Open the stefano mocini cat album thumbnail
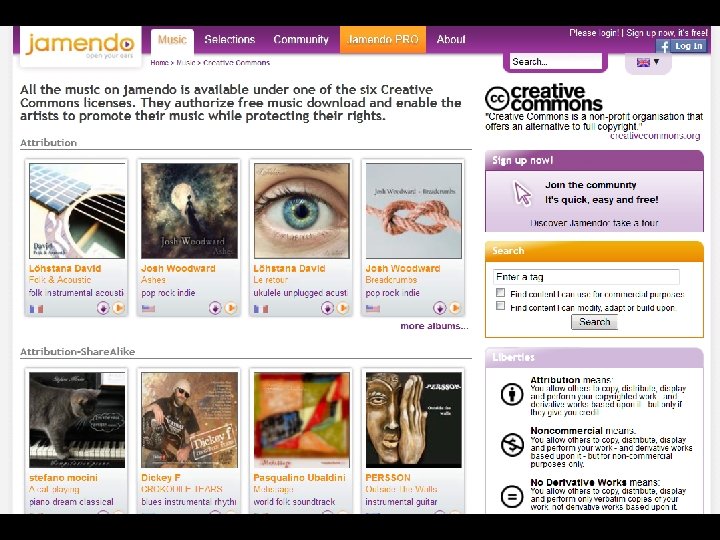This screenshot has width=720, height=540. click(77, 420)
